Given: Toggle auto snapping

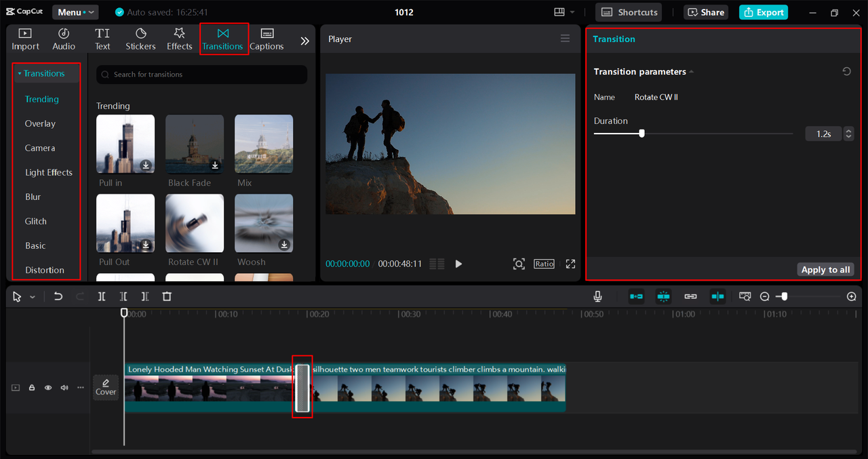Looking at the screenshot, I should tap(663, 296).
